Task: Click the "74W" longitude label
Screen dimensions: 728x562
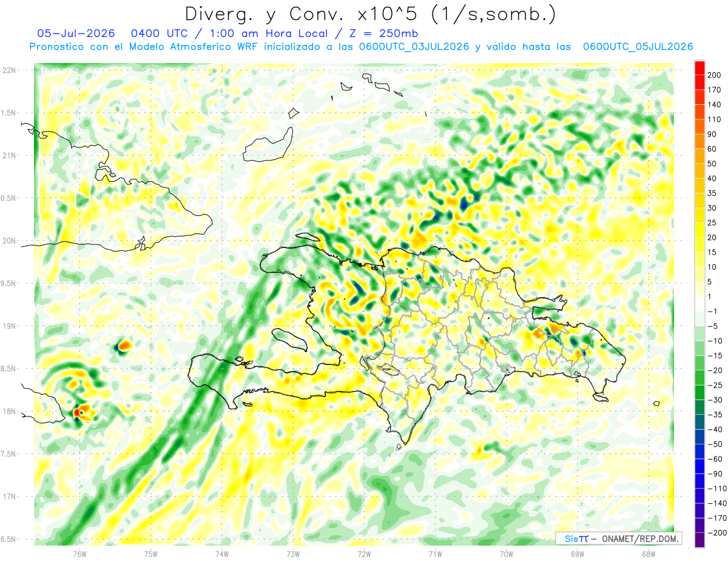Action: tap(221, 554)
